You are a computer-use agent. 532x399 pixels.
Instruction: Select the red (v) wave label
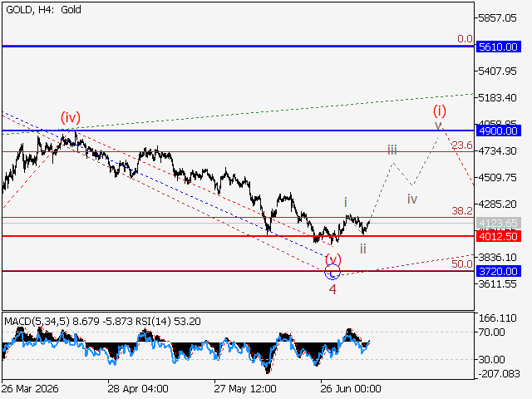coord(333,259)
